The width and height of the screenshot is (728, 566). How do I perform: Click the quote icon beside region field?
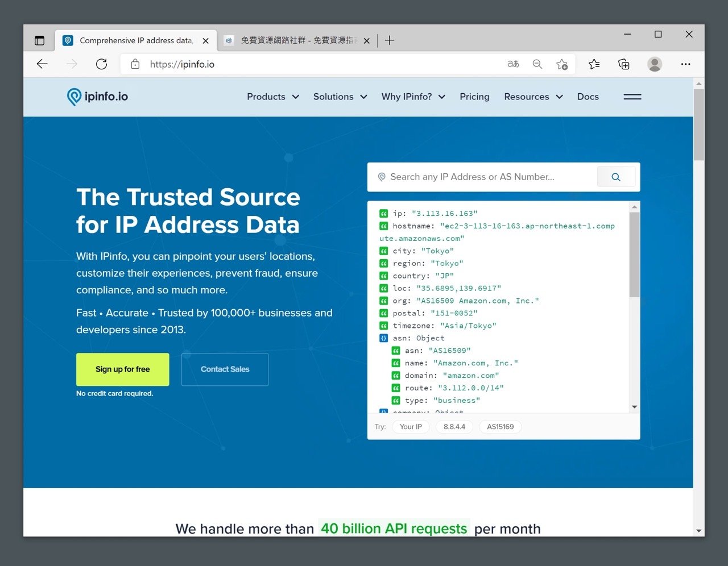tap(383, 264)
